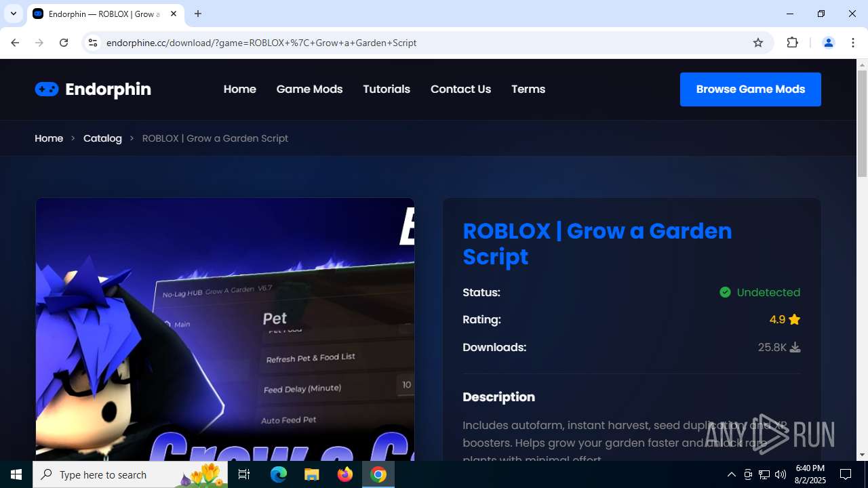This screenshot has width=868, height=488.
Task: Click the 'ROBLOX | Grow a Garden Script' heading
Action: pyautogui.click(x=597, y=244)
